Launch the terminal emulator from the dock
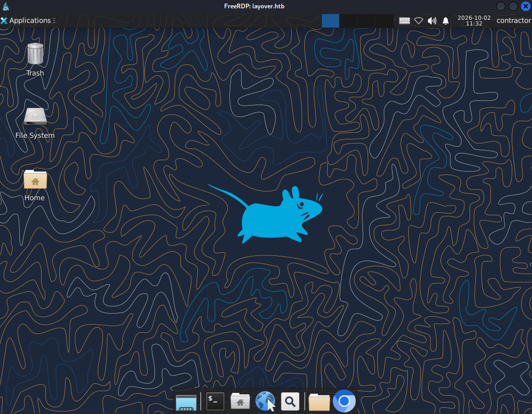 click(x=215, y=402)
